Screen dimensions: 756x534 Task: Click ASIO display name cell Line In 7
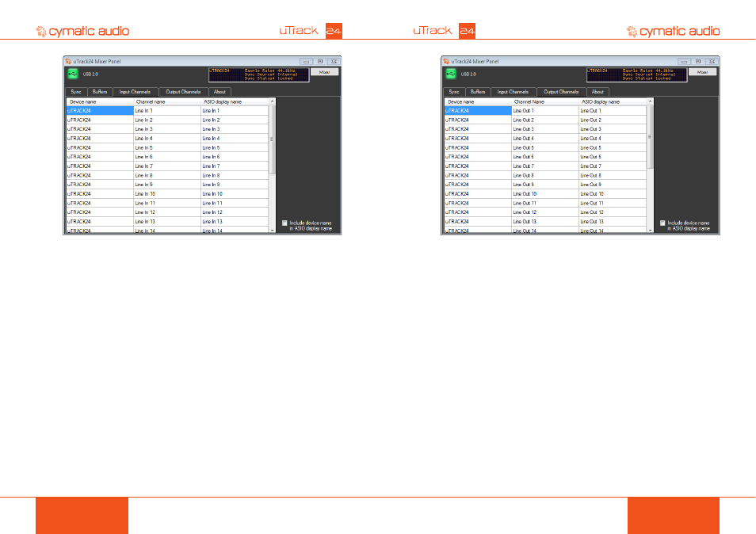coord(235,166)
